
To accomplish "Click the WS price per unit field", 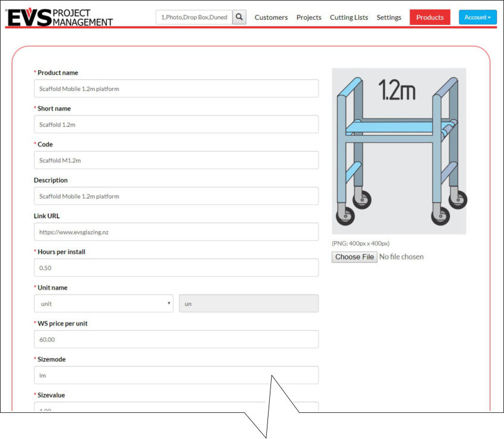I will [x=176, y=339].
